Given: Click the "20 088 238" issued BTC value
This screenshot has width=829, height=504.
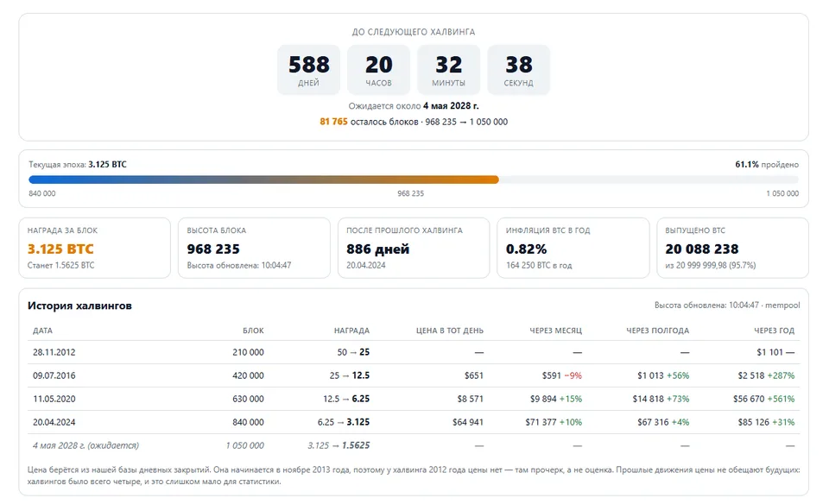Looking at the screenshot, I should [x=702, y=249].
